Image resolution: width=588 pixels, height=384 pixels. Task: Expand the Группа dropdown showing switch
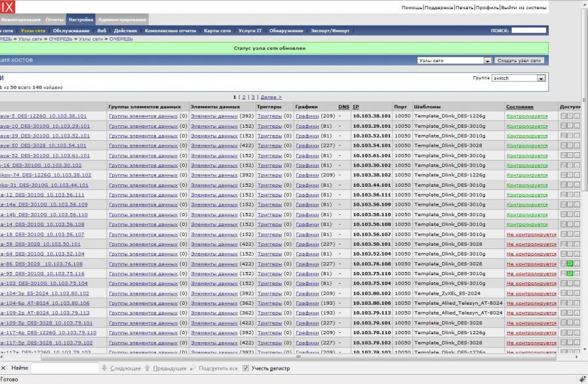tap(541, 78)
